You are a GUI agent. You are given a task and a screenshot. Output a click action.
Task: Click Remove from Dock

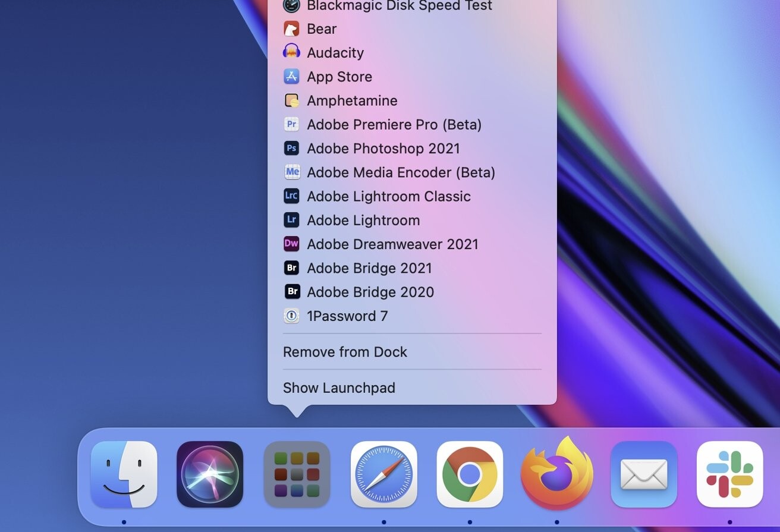click(345, 351)
